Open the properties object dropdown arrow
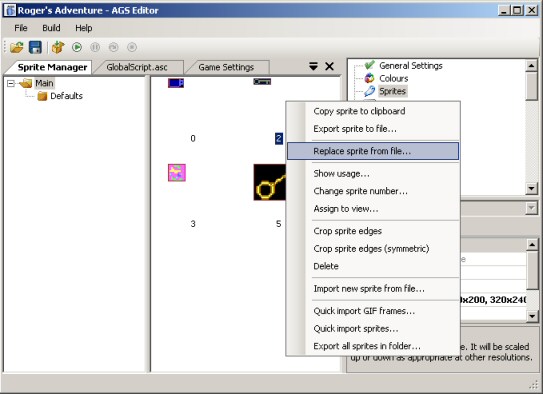Screen dimensions: 543x394 pyautogui.click(x=531, y=208)
